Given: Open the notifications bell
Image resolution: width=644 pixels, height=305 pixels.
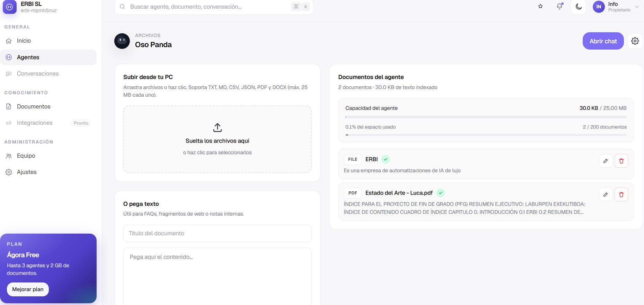Looking at the screenshot, I should pyautogui.click(x=560, y=6).
